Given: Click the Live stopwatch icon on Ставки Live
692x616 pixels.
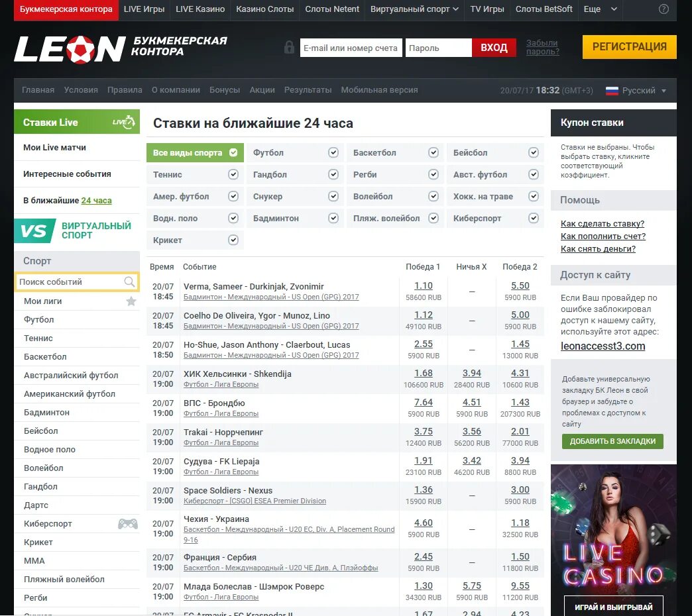Looking at the screenshot, I should 124,122.
